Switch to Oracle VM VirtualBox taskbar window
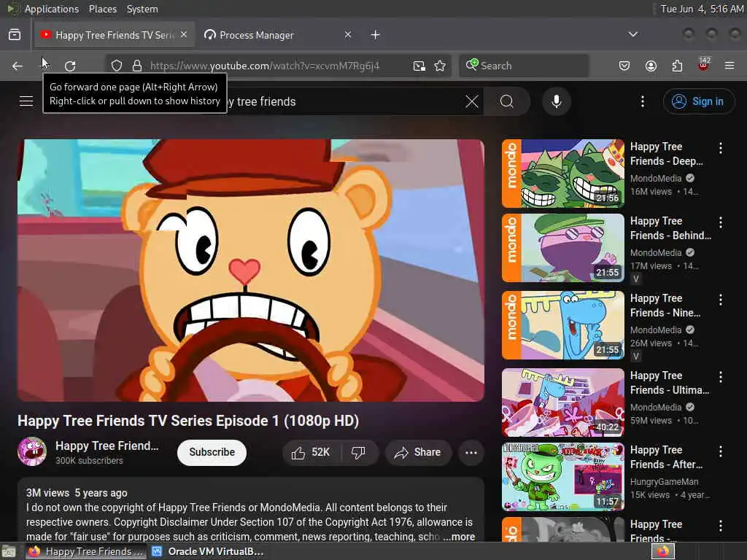 (x=209, y=551)
